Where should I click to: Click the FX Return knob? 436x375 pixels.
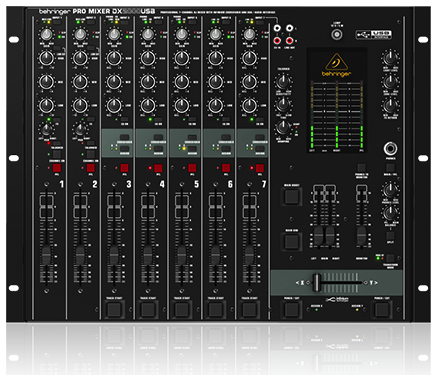pos(390,105)
